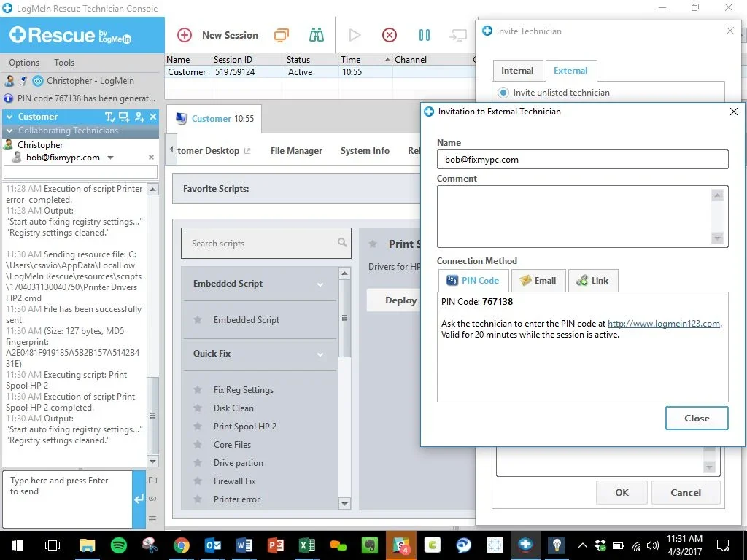End the session via the red X icon
747x560 pixels.
coord(389,35)
